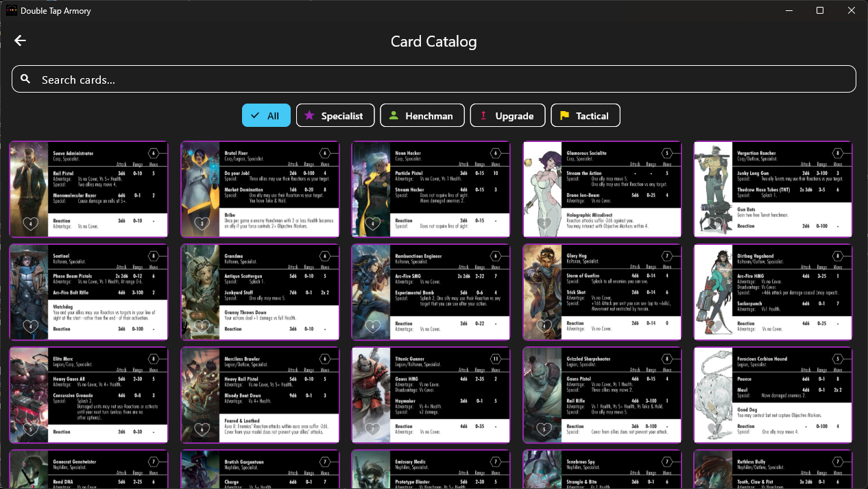
Task: Click the star icon on Specialist chip
Action: click(309, 115)
